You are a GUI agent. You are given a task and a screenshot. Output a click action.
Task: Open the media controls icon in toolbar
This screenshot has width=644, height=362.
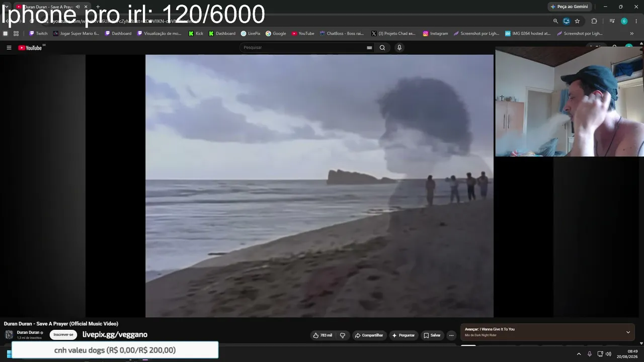(612, 21)
